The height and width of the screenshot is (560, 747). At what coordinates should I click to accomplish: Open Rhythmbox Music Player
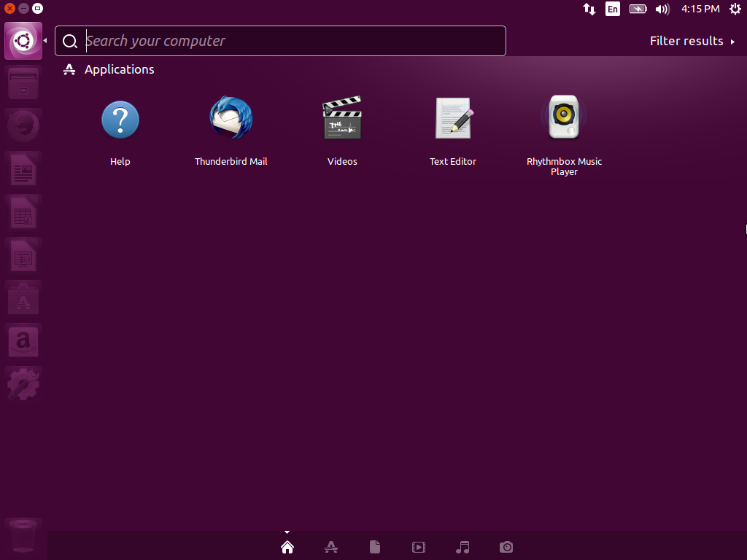(x=564, y=117)
